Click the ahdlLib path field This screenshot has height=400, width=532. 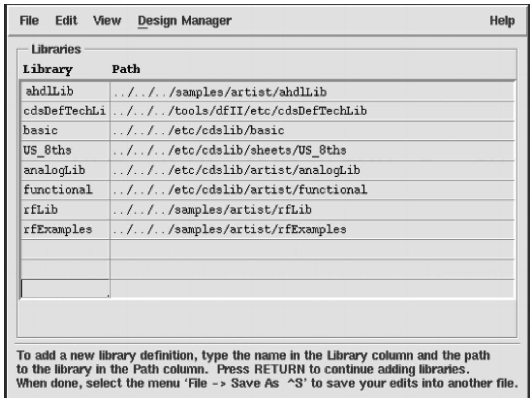pyautogui.click(x=312, y=91)
